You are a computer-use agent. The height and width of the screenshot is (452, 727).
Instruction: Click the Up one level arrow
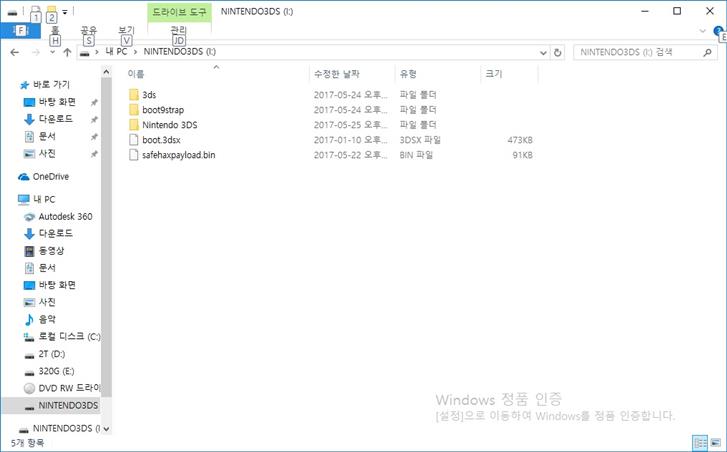[67, 52]
